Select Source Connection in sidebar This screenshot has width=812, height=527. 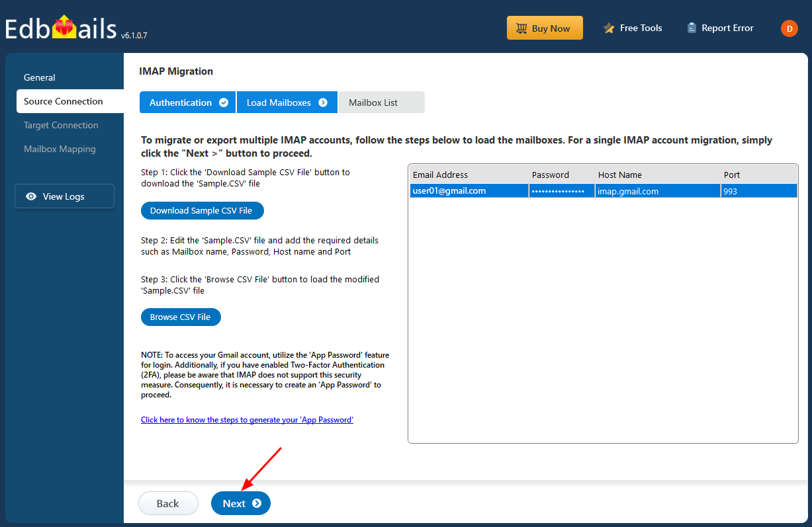click(64, 101)
